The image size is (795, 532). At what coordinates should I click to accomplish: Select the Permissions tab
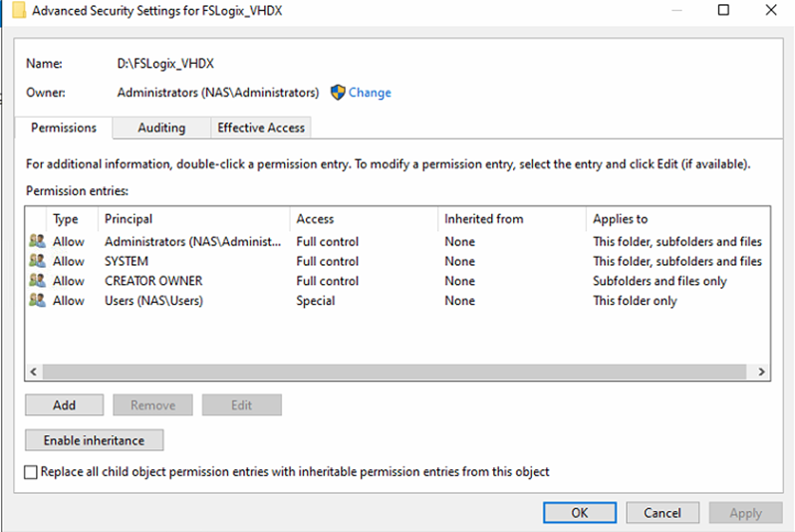pos(64,128)
